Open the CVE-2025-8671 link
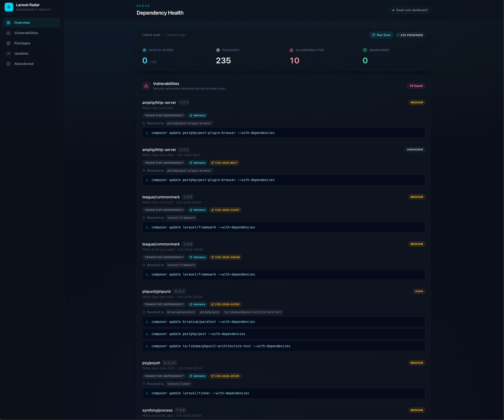 click(224, 163)
